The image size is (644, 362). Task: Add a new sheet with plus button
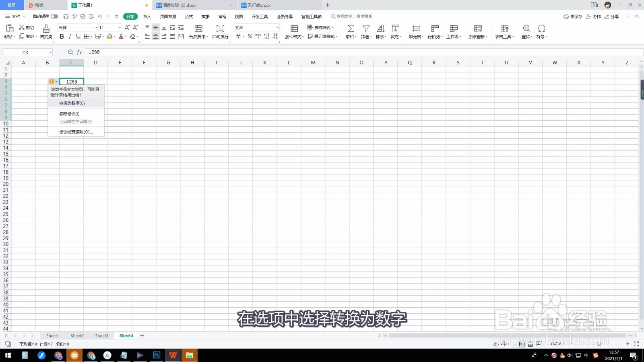tap(142, 336)
